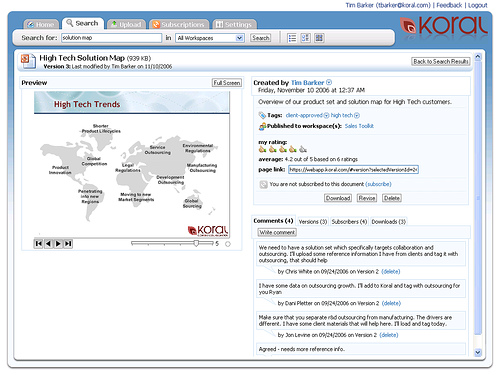
Task: Click the scrollbar up arrow
Action: click(x=478, y=57)
